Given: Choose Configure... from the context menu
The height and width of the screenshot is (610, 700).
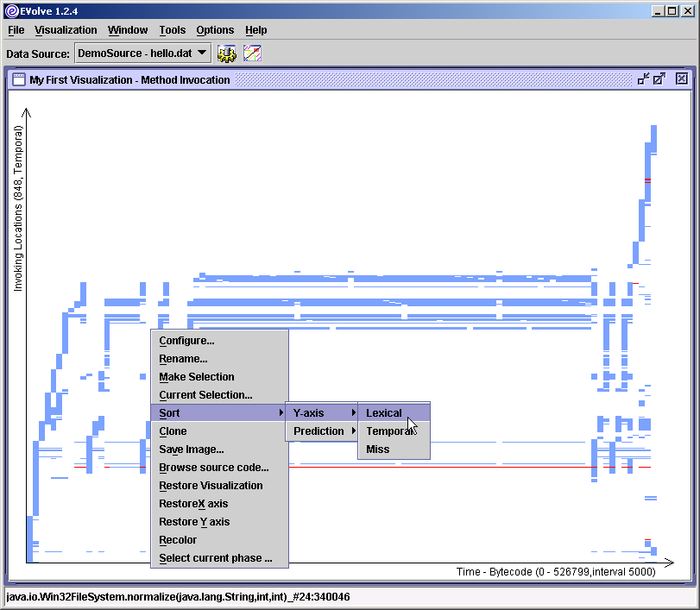Looking at the screenshot, I should [219, 341].
